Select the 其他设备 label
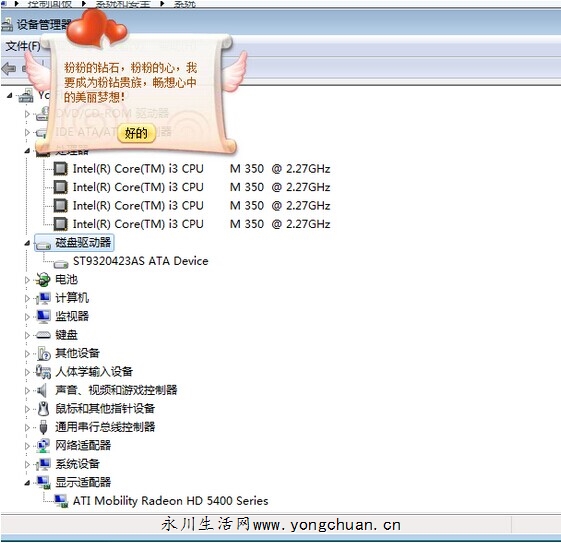The height and width of the screenshot is (543, 561). (x=77, y=353)
